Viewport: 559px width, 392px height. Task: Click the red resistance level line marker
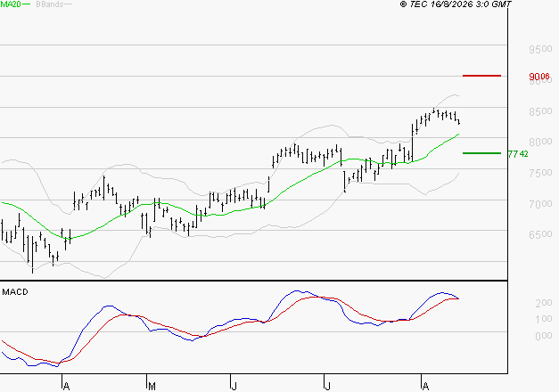(x=481, y=76)
